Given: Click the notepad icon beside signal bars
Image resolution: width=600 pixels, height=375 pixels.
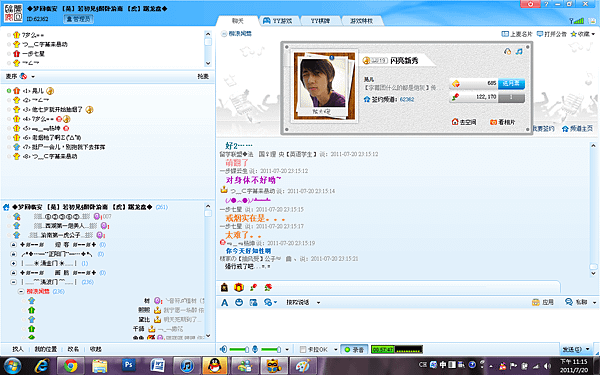Looking at the screenshot, I should (x=592, y=21).
